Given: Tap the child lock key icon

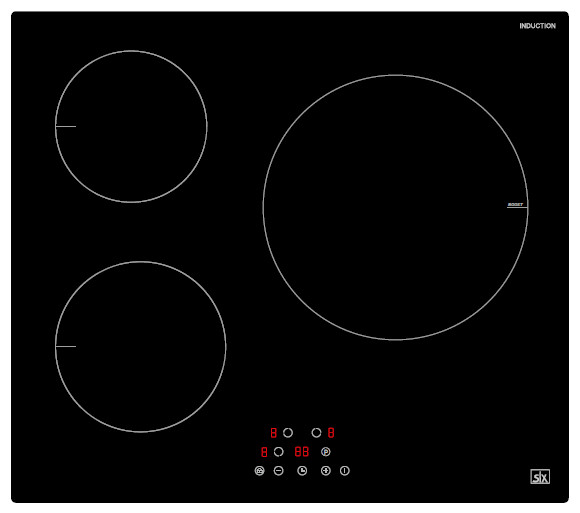Looking at the screenshot, I should point(260,470).
